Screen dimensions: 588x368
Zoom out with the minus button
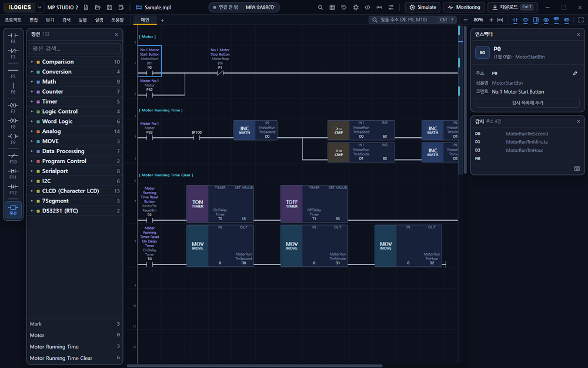(x=466, y=20)
